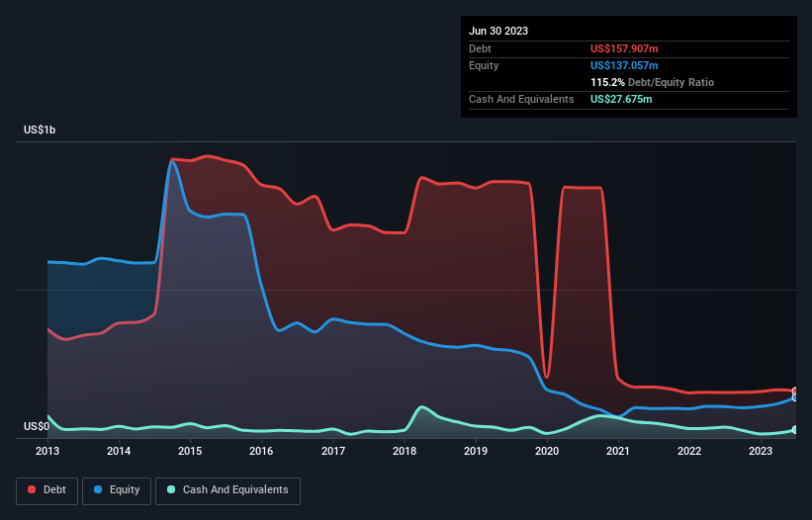Click the 2022 x-axis label
The width and height of the screenshot is (812, 520).
[689, 451]
